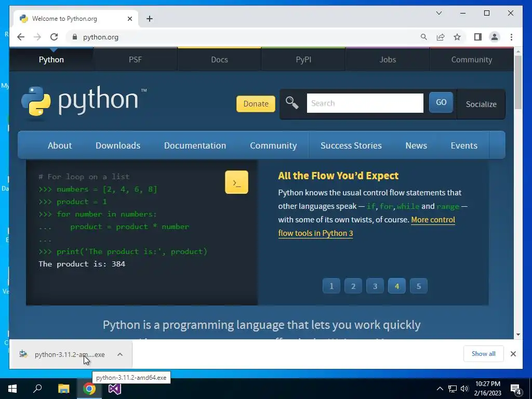The height and width of the screenshot is (399, 532).
Task: Open the Windows Start menu
Action: (12, 389)
